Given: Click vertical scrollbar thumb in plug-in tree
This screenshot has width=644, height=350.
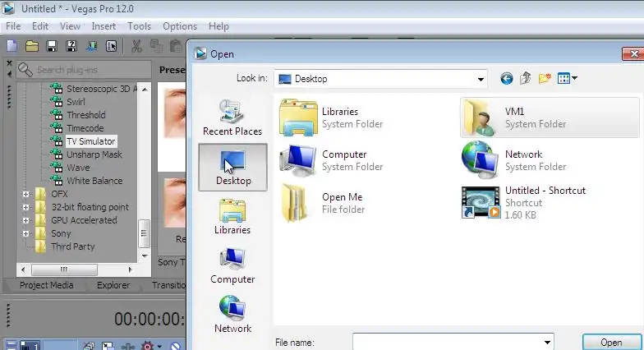Looking at the screenshot, I should click(x=144, y=233).
